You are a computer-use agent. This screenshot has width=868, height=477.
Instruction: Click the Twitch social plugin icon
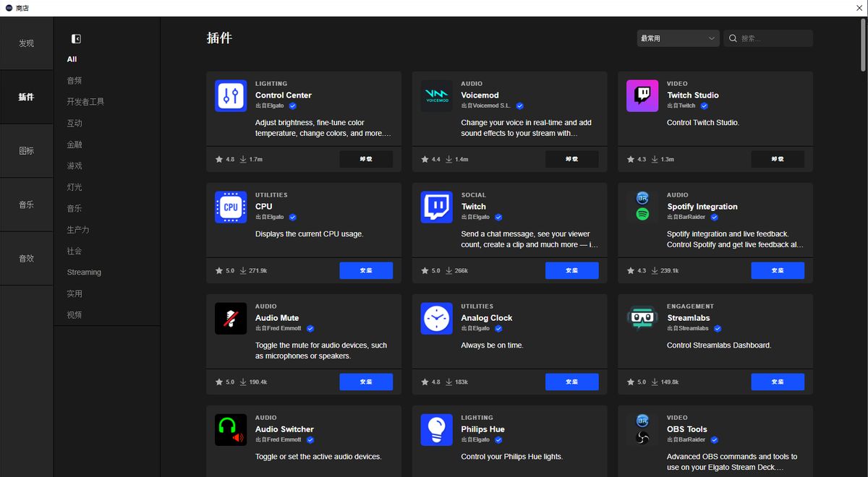tap(437, 207)
